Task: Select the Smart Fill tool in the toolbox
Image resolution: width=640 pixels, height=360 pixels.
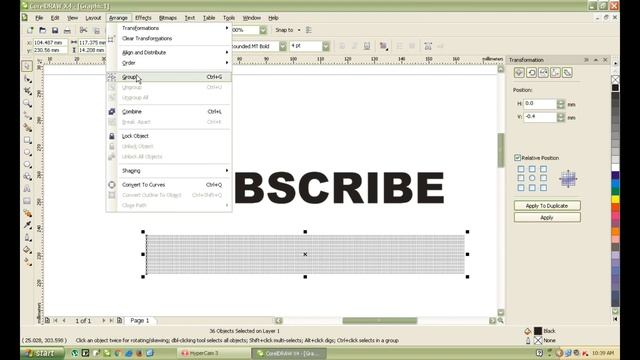Action: coord(27,127)
